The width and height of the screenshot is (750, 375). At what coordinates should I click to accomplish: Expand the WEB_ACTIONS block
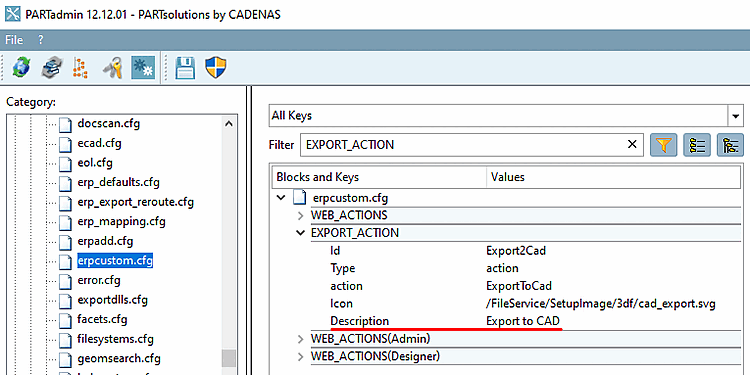[x=300, y=216]
